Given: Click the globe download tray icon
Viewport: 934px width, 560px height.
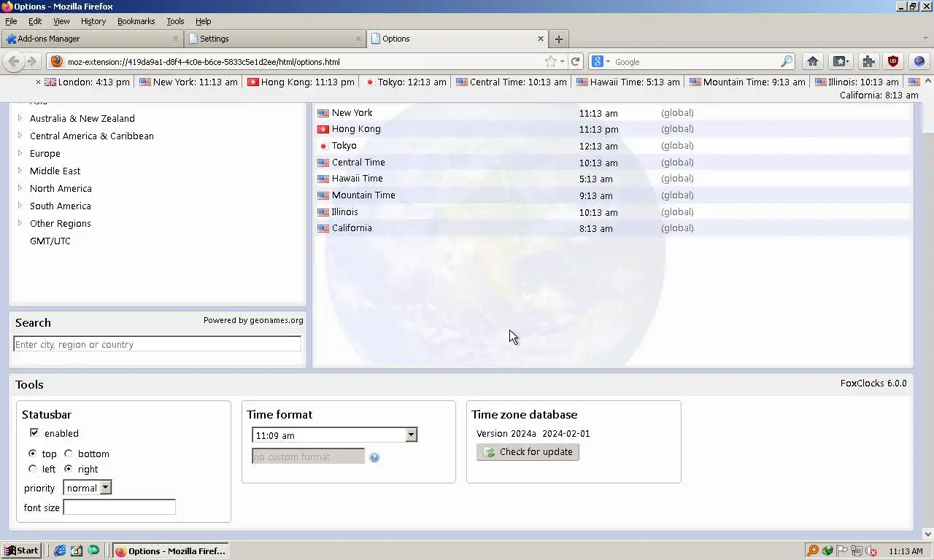Looking at the screenshot, I should click(827, 551).
